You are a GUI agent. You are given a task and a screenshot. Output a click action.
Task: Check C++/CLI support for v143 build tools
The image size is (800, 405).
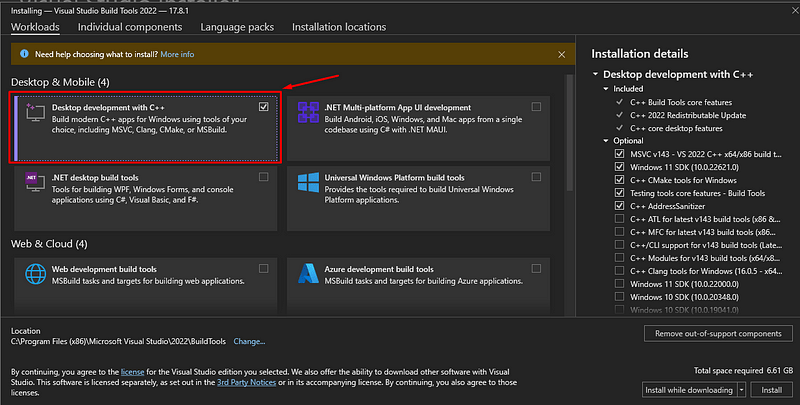tap(619, 245)
